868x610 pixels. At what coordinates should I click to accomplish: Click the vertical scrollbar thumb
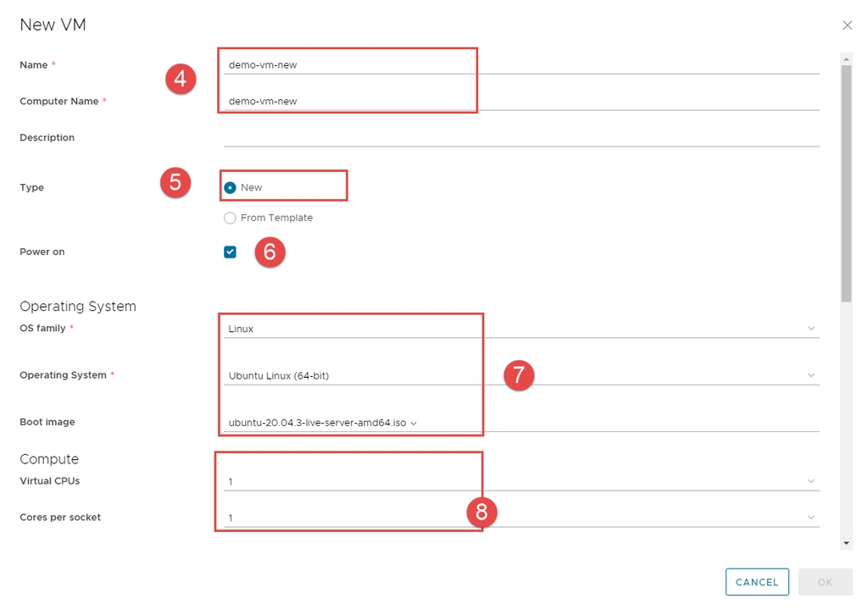[x=846, y=182]
